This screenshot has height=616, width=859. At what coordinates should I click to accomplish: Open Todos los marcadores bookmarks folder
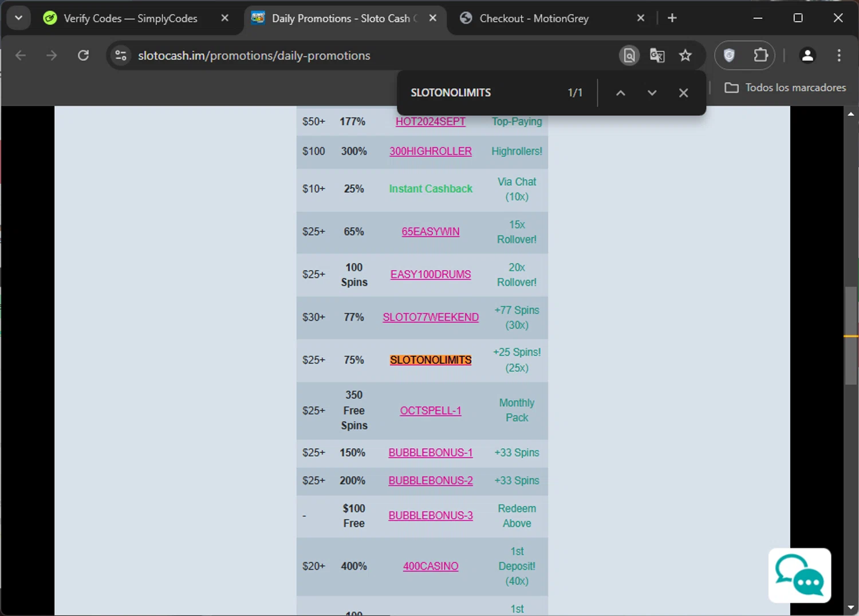pyautogui.click(x=785, y=88)
